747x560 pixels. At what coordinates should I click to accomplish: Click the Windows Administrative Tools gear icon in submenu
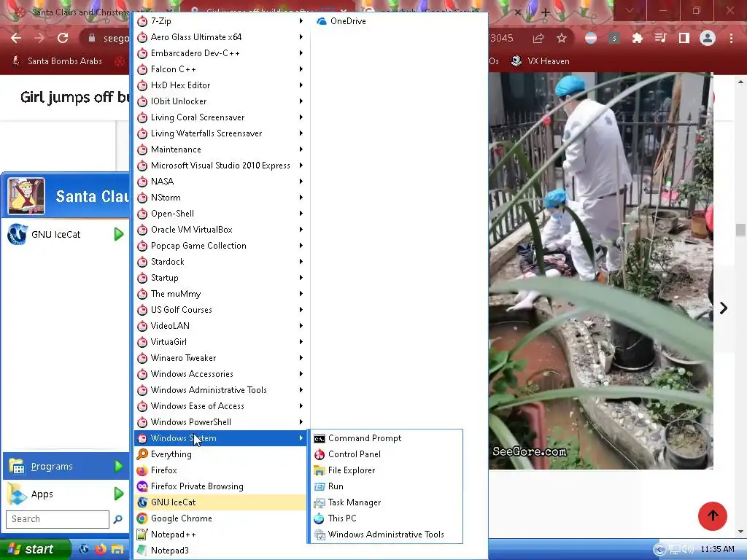[x=320, y=534]
